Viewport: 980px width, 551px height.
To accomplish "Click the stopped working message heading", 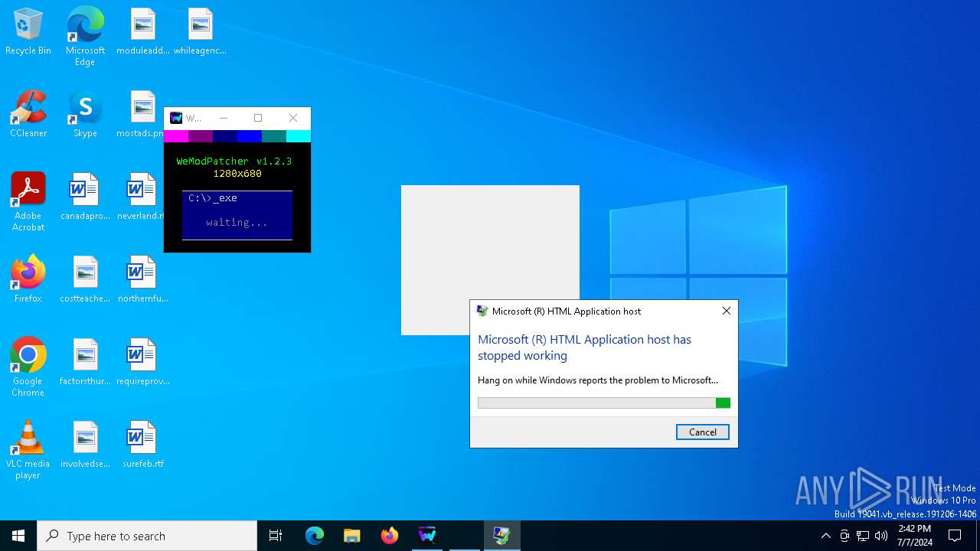I will point(584,347).
